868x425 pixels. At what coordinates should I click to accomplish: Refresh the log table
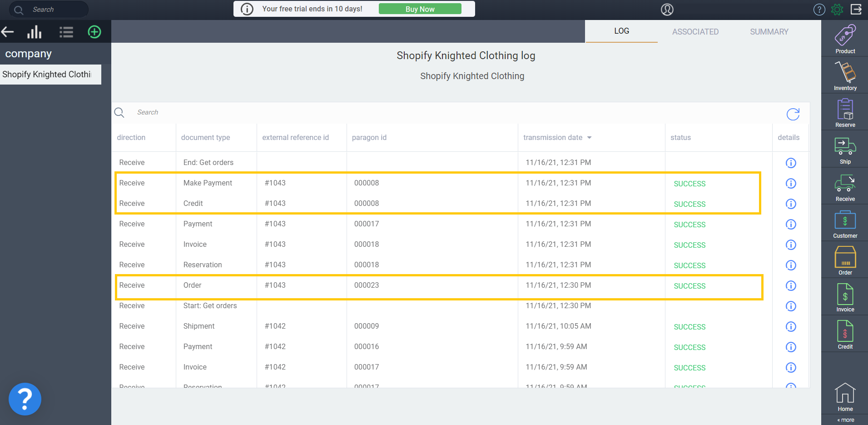coord(793,114)
